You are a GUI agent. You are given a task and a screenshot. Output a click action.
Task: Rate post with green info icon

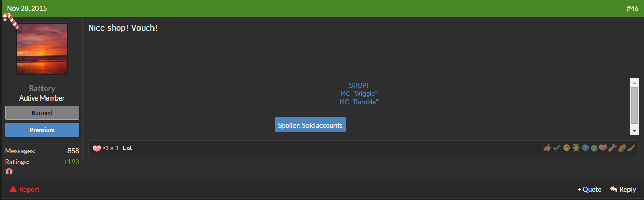click(x=594, y=148)
